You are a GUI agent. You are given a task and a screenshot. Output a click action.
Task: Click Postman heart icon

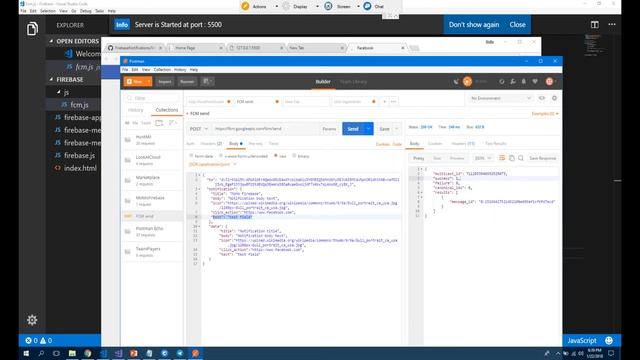coord(535,82)
